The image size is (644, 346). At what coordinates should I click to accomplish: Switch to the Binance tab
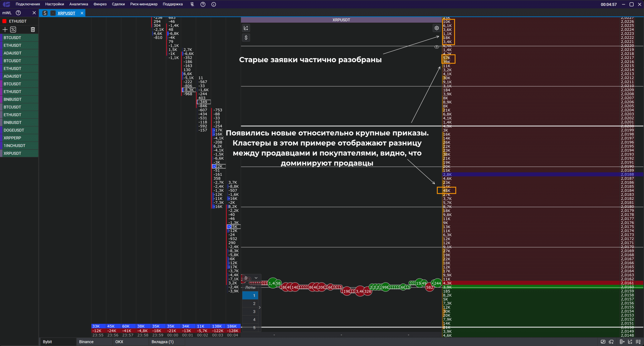[86, 342]
